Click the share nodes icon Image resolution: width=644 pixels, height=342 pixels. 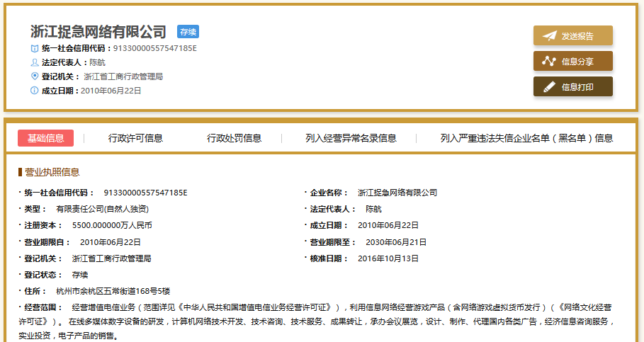[x=549, y=62]
